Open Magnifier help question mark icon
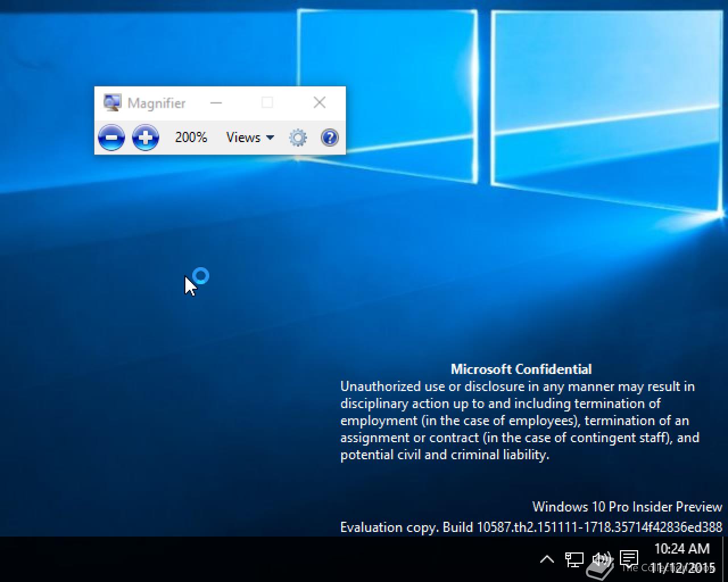This screenshot has width=728, height=582. (330, 138)
